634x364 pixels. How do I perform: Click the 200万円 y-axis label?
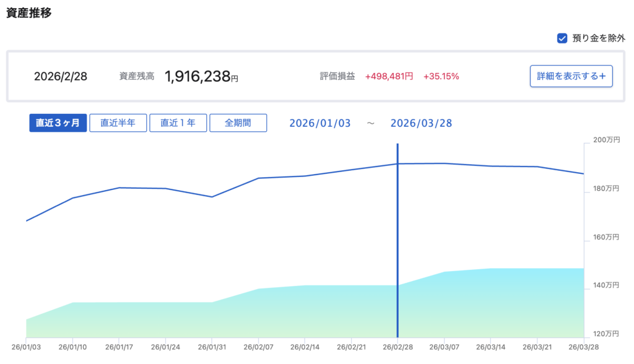coord(606,140)
